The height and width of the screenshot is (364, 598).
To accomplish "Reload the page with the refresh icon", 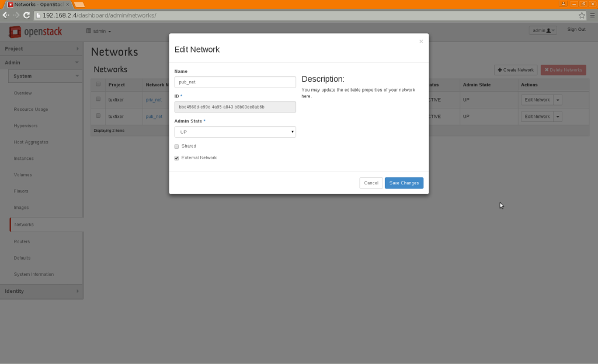I will 26,15.
